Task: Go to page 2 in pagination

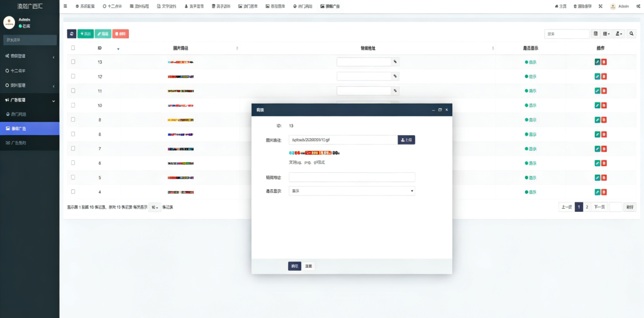Action: 587,207
